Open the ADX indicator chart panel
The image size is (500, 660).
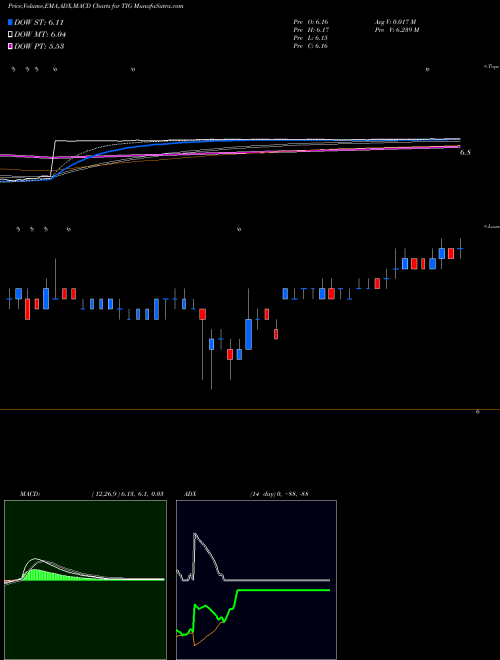point(256,580)
